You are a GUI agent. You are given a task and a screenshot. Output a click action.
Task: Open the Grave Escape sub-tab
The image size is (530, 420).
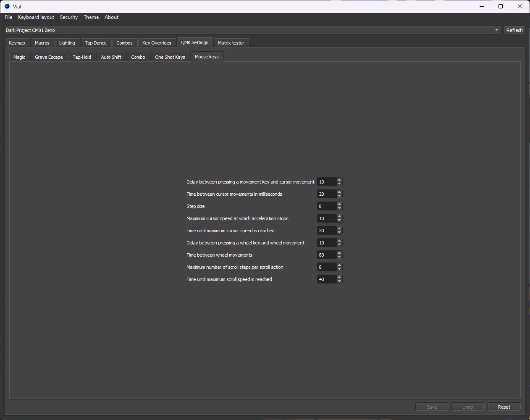tap(49, 57)
